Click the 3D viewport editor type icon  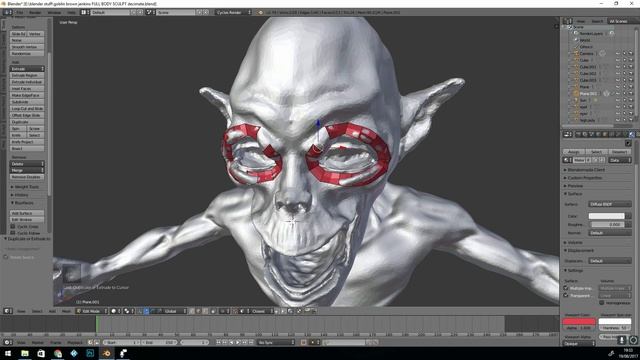click(x=7, y=311)
